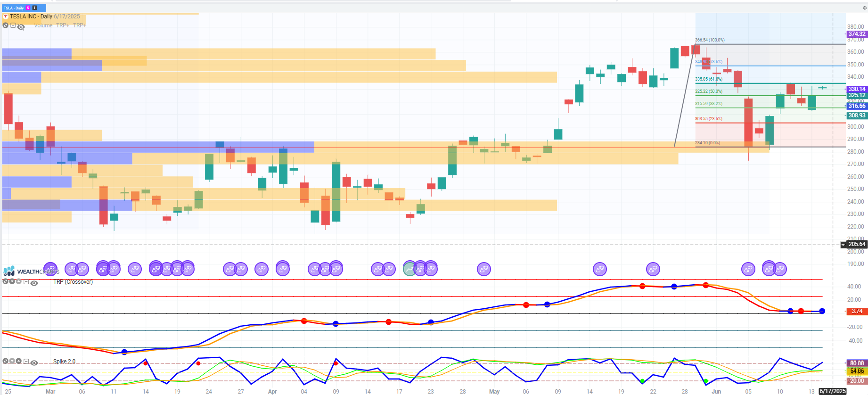
Task: Collapse the main chart indicator legend
Action: pos(13,25)
